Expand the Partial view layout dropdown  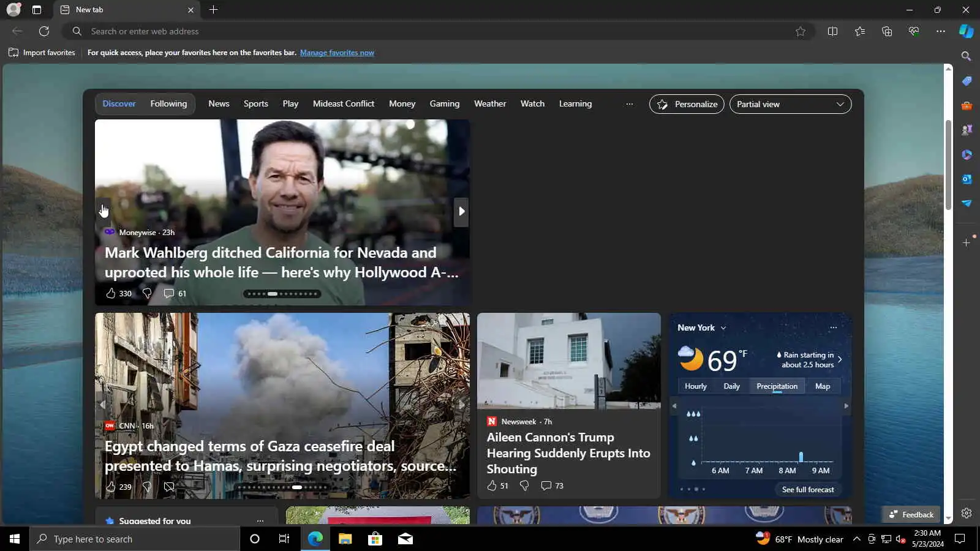(790, 104)
